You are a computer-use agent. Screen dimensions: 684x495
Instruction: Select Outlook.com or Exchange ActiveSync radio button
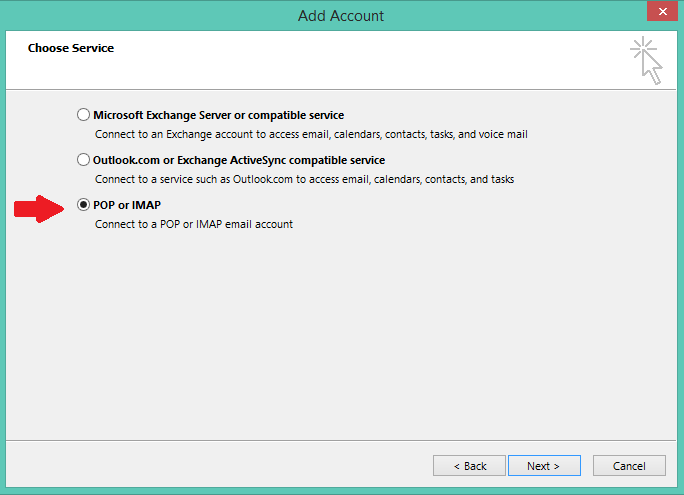[83, 160]
